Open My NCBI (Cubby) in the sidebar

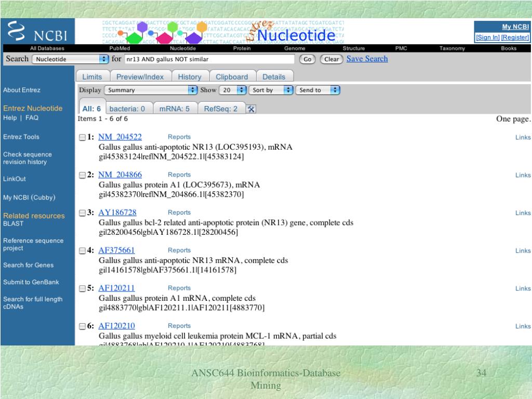[x=29, y=197]
